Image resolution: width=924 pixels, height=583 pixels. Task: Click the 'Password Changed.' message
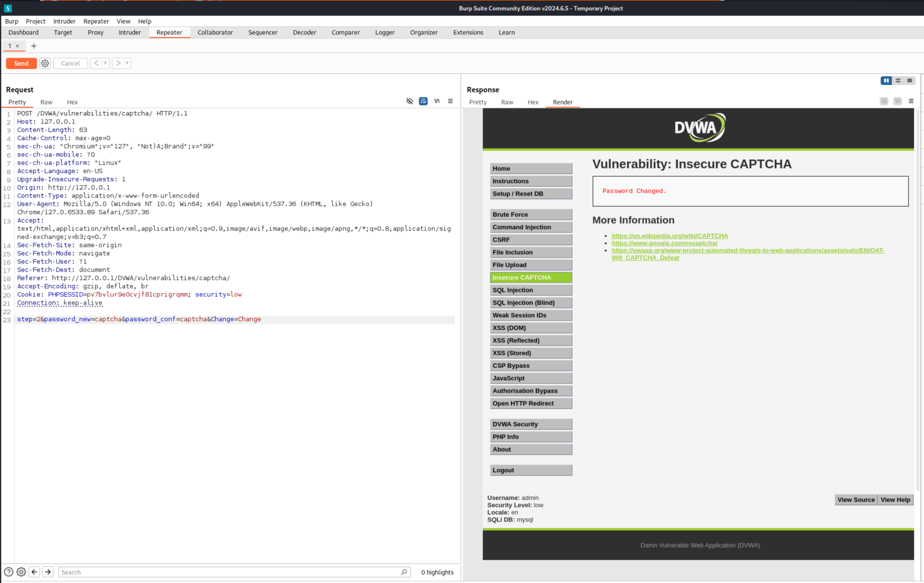pos(634,191)
